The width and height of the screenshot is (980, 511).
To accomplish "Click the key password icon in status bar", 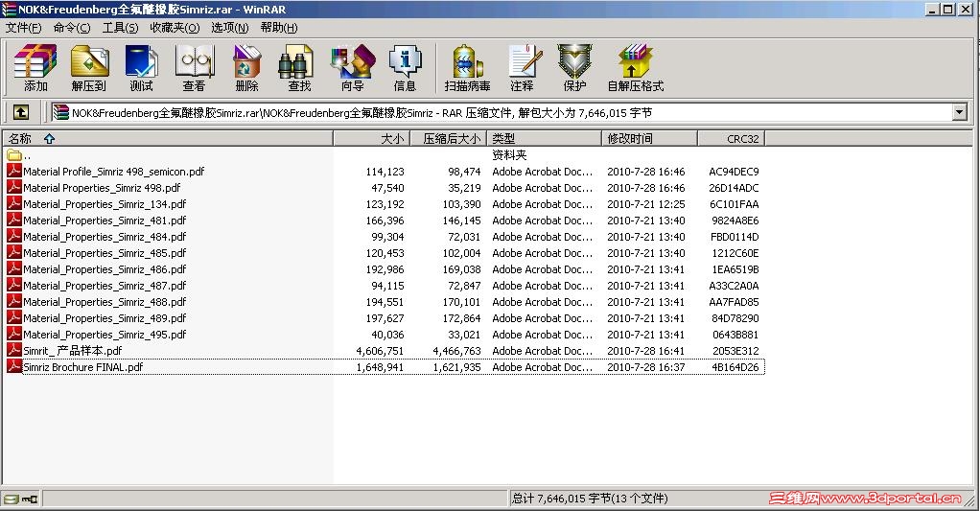I will pos(30,499).
